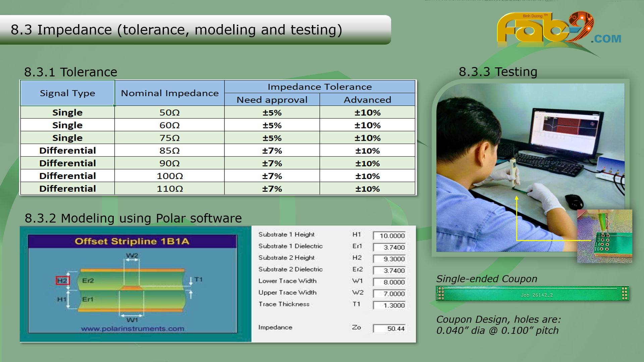Image resolution: width=644 pixels, height=362 pixels.
Task: Click the W1 label below the trace
Action: point(132,320)
